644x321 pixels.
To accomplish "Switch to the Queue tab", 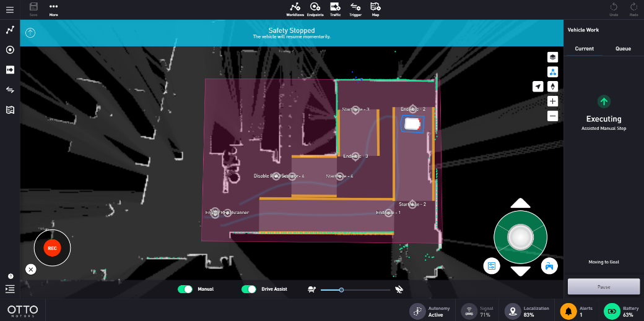I will [623, 48].
